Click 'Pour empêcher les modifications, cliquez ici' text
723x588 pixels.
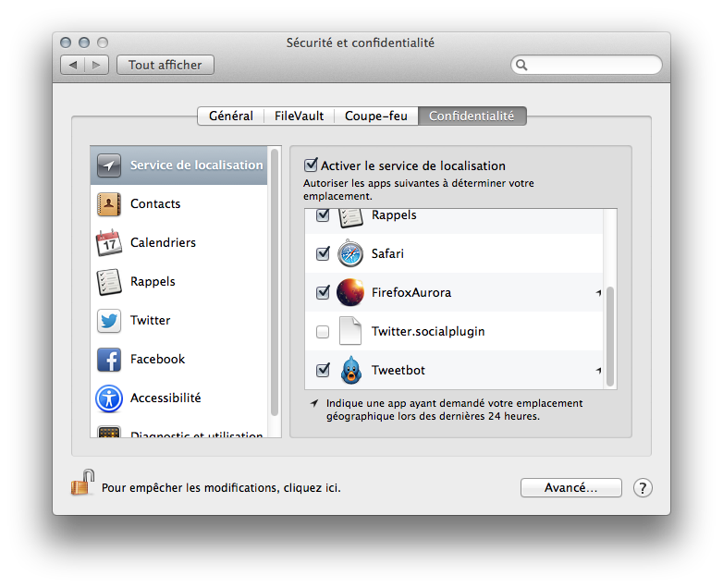click(221, 488)
